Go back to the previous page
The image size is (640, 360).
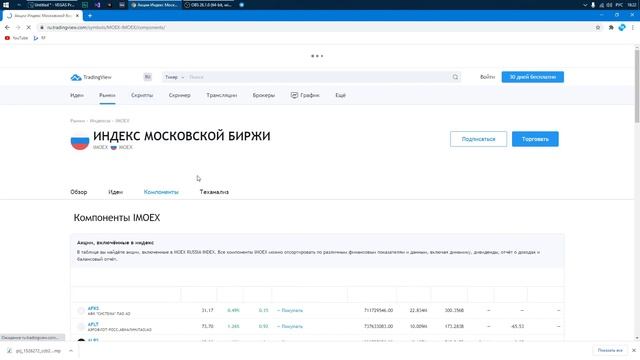tap(7, 27)
